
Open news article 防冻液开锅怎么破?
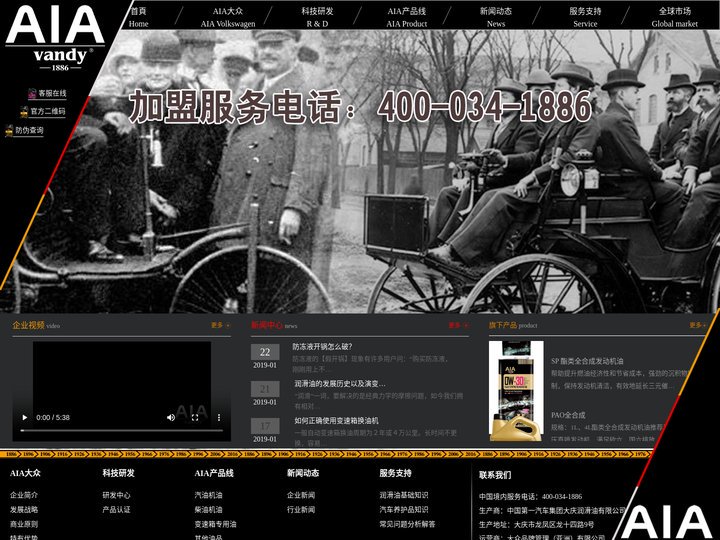(x=322, y=347)
